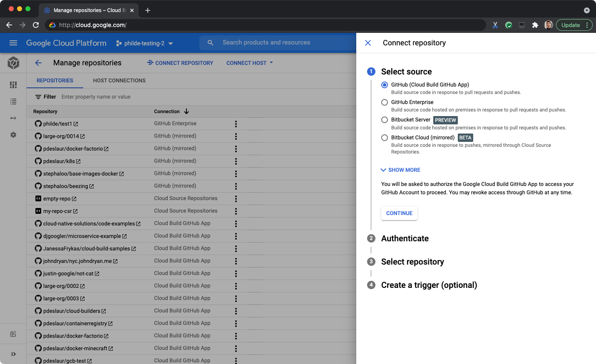Click the CONNECT REPOSITORY button
Viewport: 596px width, 364px height.
pos(180,63)
